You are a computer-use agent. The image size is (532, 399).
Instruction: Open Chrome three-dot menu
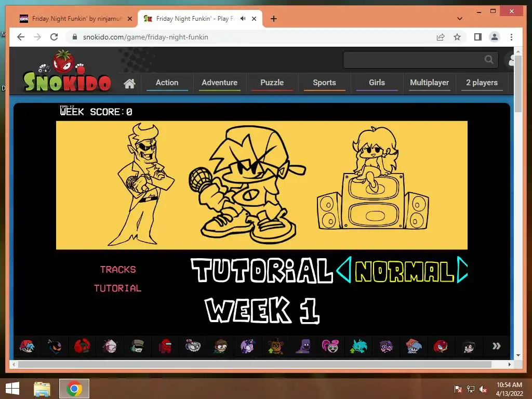[x=511, y=37]
